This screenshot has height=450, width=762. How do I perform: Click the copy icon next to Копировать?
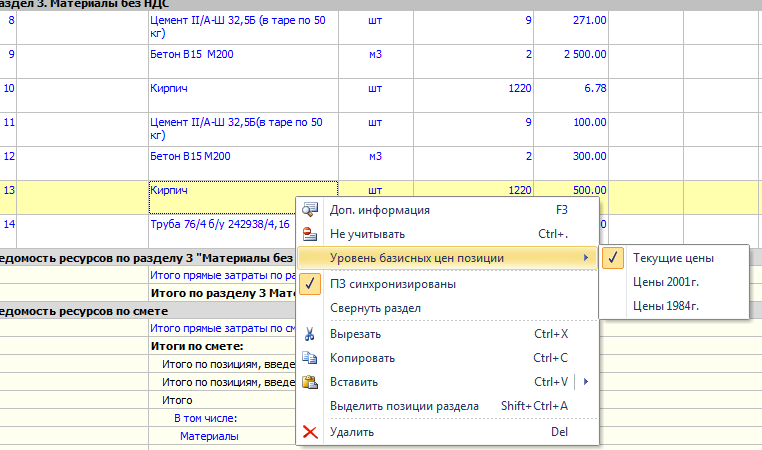(311, 358)
